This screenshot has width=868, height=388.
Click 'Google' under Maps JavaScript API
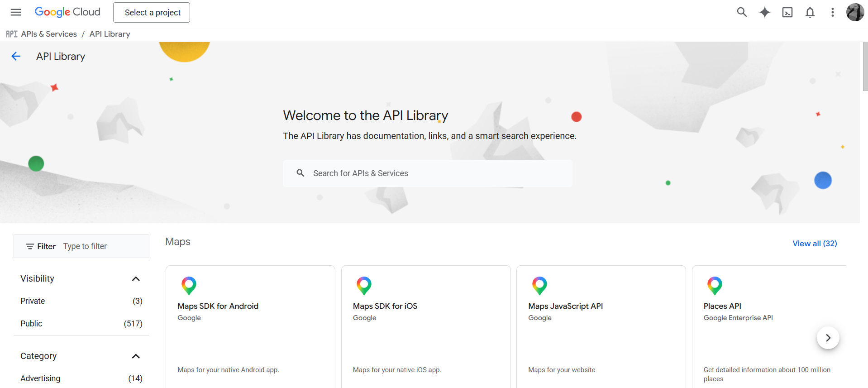click(540, 318)
